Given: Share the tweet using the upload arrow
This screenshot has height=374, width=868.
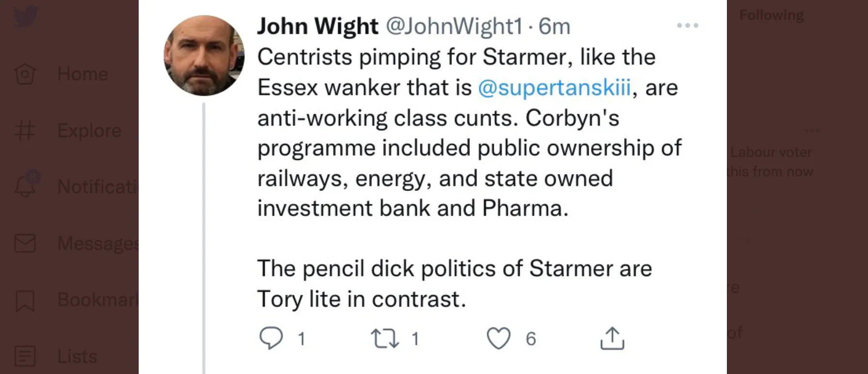Looking at the screenshot, I should (612, 338).
